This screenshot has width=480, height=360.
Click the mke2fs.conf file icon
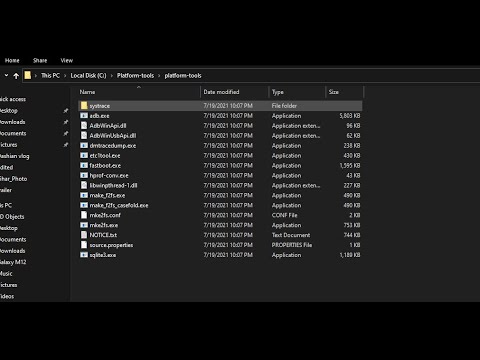(x=84, y=215)
